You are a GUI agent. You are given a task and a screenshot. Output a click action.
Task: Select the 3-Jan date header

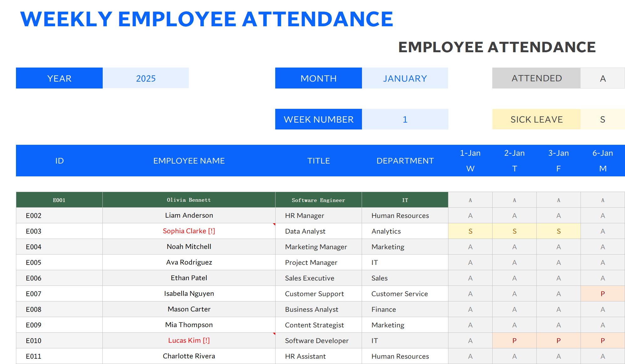tap(558, 153)
